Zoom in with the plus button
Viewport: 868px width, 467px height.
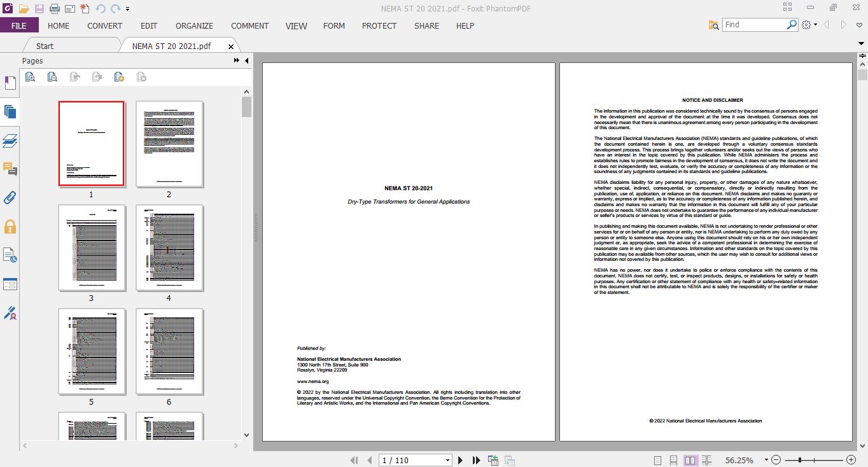(x=851, y=460)
